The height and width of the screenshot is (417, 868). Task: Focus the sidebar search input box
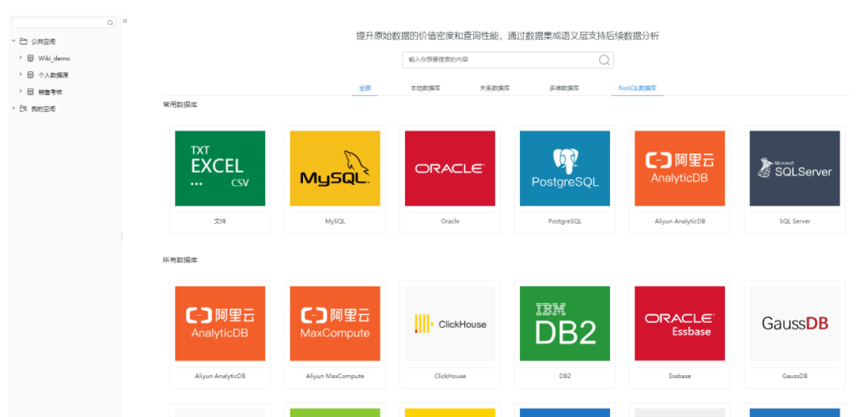pos(63,23)
